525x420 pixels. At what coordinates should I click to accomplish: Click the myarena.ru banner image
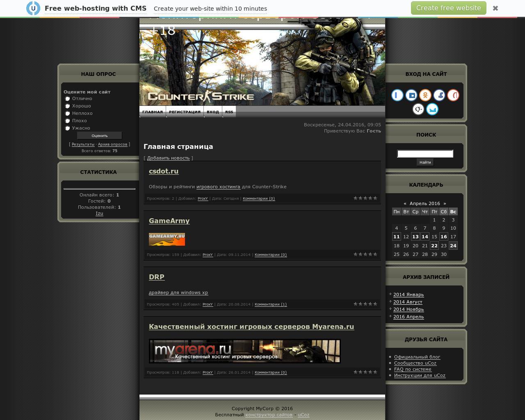[245, 351]
